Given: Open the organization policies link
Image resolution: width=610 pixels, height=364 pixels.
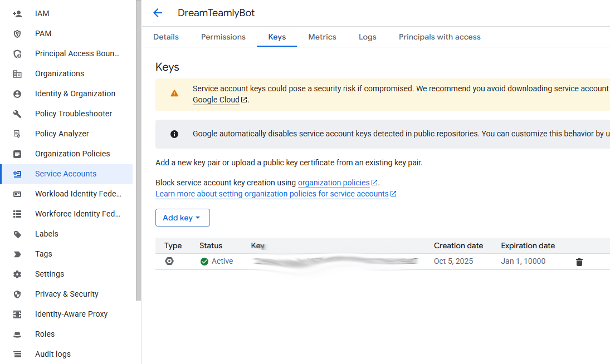Looking at the screenshot, I should [334, 183].
